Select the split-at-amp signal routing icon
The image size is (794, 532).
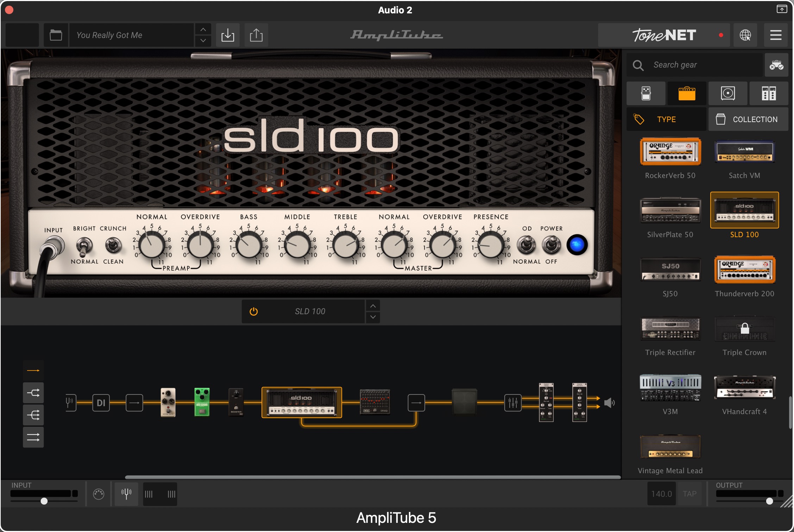point(33,393)
